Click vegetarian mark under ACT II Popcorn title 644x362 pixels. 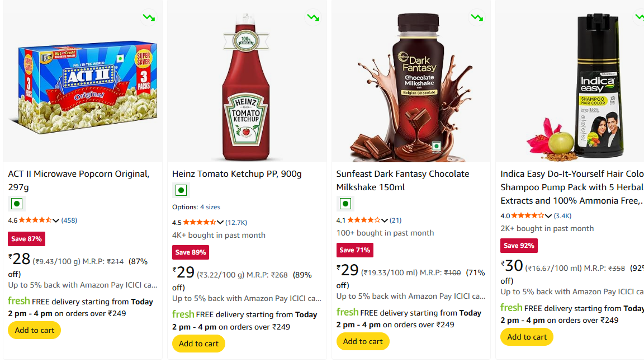point(17,204)
